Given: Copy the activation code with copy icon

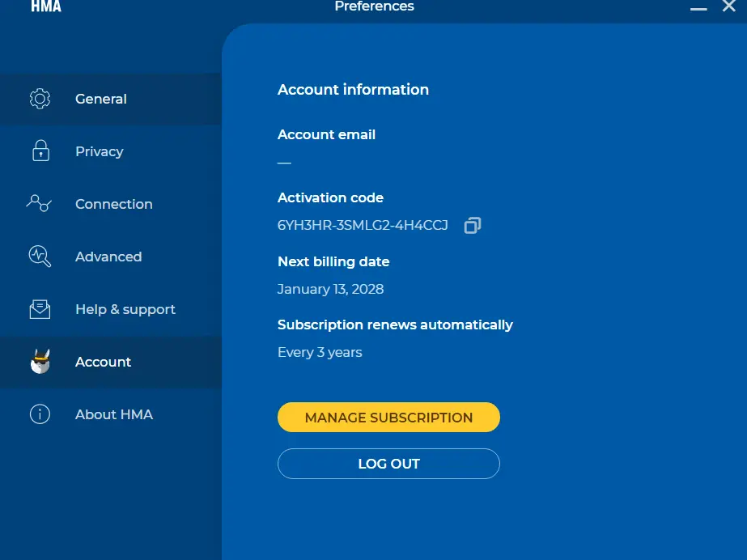Looking at the screenshot, I should 473,225.
